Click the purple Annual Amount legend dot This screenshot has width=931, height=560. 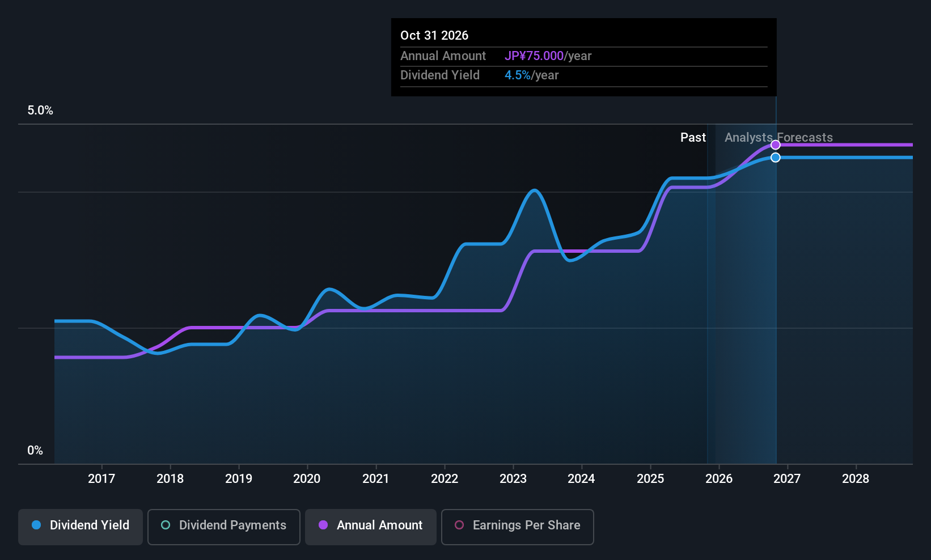pos(323,525)
